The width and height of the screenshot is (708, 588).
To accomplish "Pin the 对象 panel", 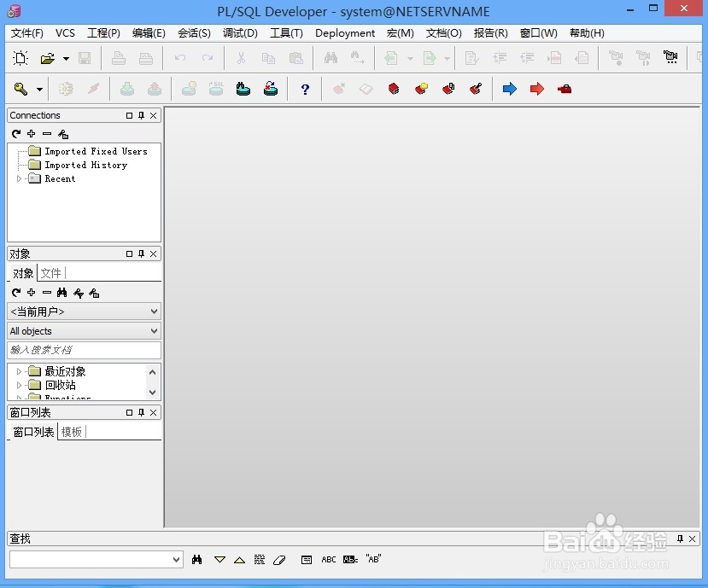I will pos(141,253).
